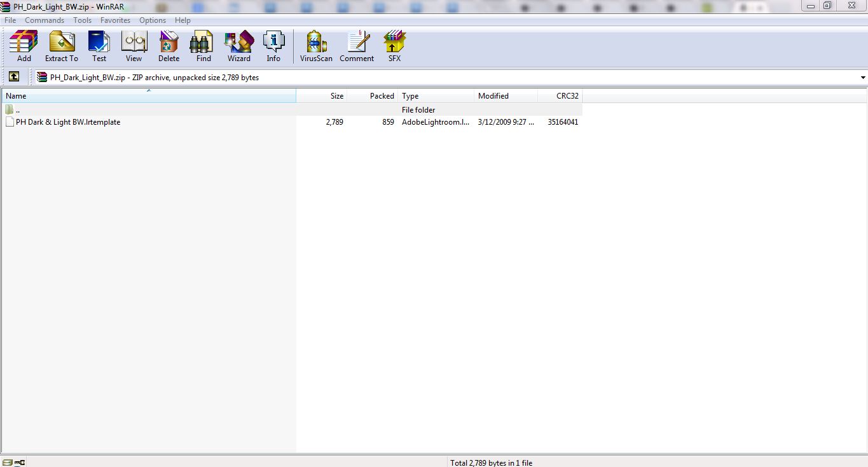Click the drive icon in status bar
The image size is (868, 467).
(8, 463)
